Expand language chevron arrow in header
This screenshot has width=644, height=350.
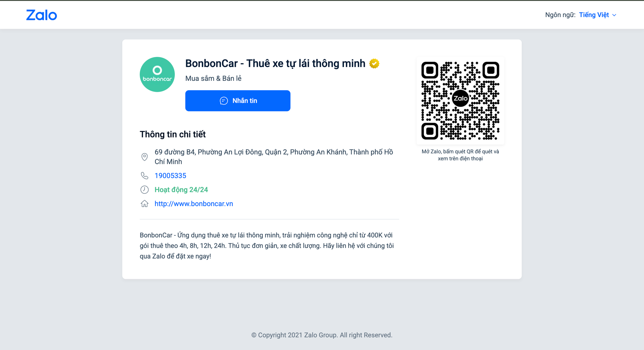coord(614,15)
